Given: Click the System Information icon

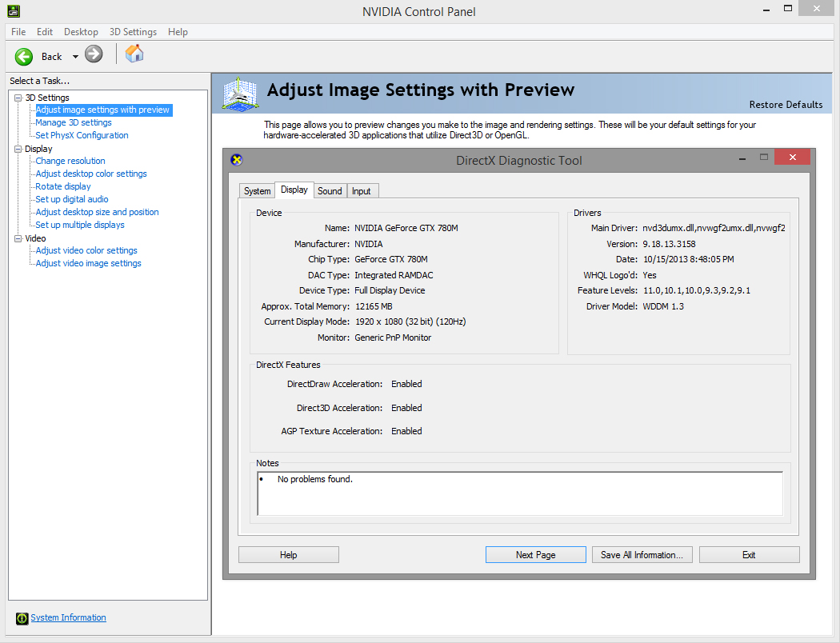Looking at the screenshot, I should pos(22,618).
